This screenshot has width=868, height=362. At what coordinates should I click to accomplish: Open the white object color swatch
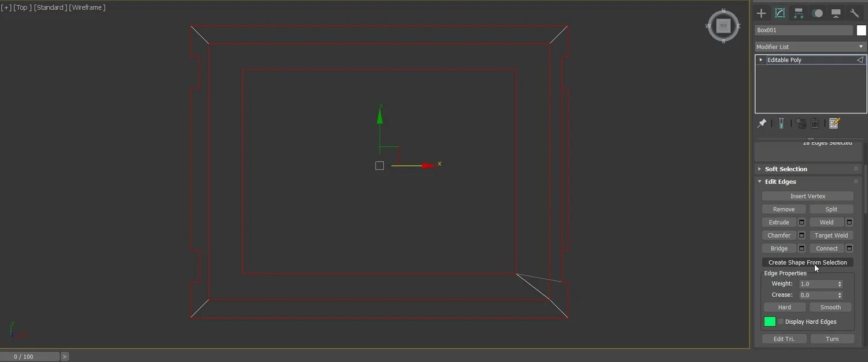[x=861, y=30]
